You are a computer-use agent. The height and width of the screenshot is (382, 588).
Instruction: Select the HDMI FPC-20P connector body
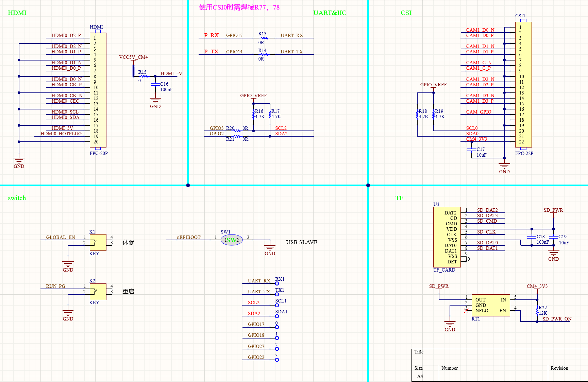point(98,90)
